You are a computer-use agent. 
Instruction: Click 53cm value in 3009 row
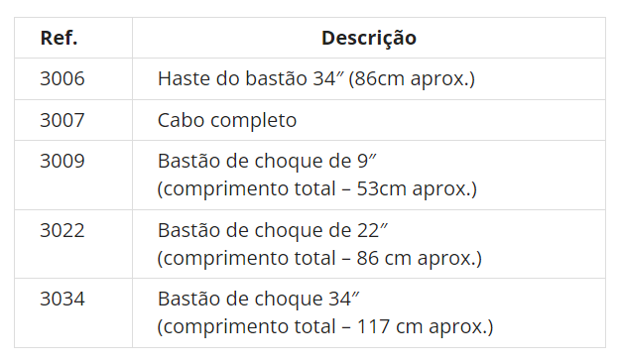pos(381,188)
